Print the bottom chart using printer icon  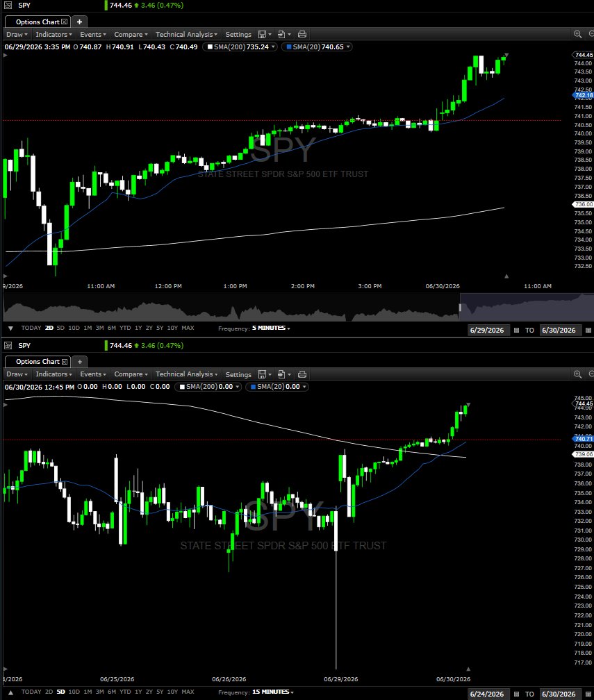tap(302, 374)
